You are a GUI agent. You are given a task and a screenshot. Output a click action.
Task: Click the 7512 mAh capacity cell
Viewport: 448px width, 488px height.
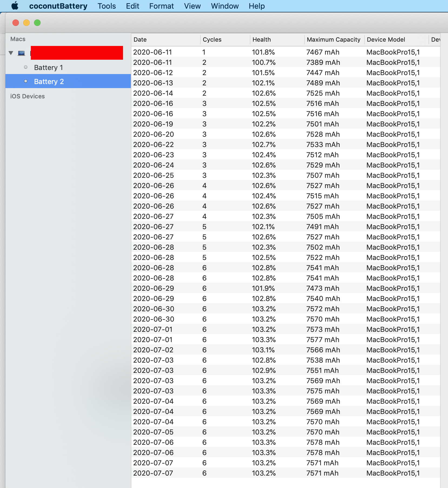click(x=322, y=155)
